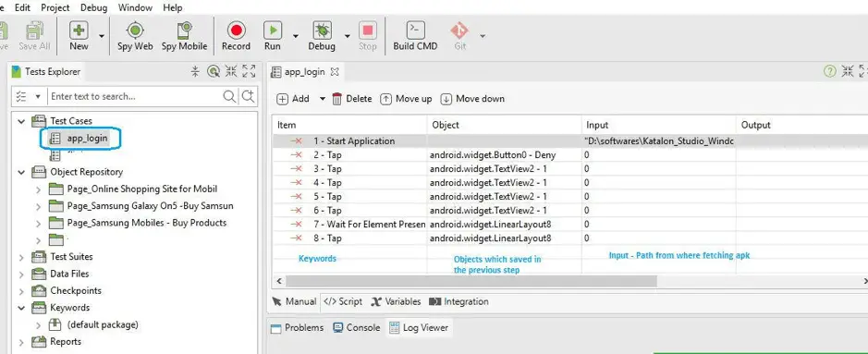Expand the Test Suites folder
Image resolution: width=868 pixels, height=354 pixels.
[21, 257]
